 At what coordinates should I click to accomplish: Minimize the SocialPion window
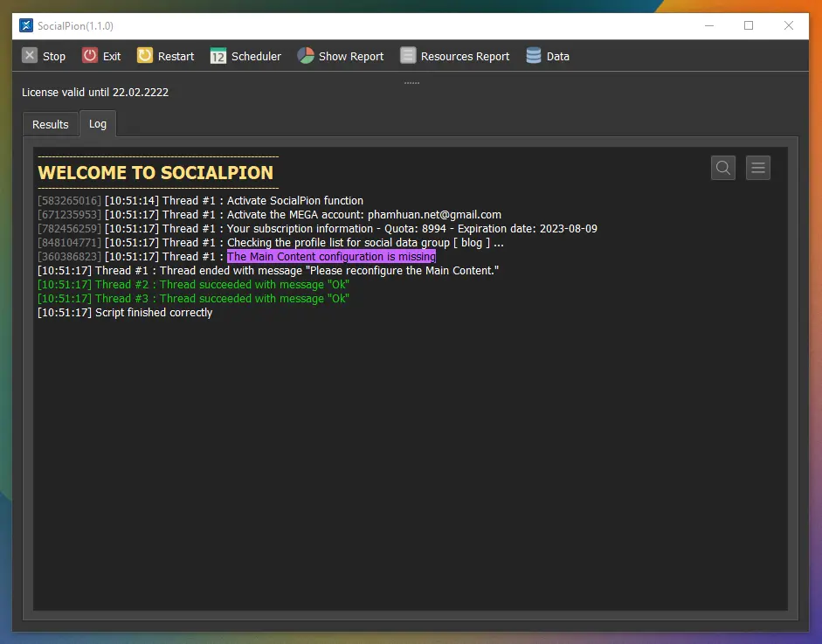[708, 25]
